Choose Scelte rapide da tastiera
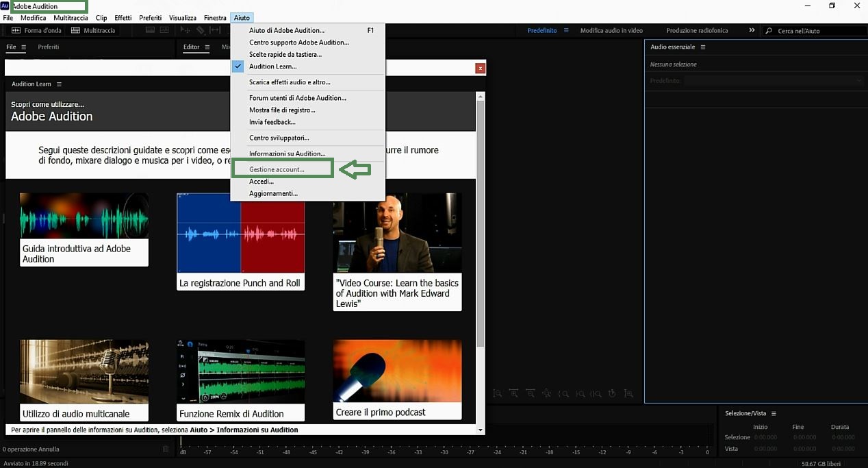This screenshot has height=468, width=868. (307, 54)
